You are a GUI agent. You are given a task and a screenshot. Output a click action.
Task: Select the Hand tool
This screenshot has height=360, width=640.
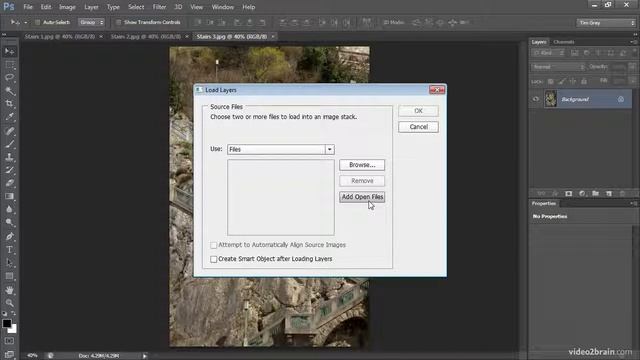click(9, 290)
